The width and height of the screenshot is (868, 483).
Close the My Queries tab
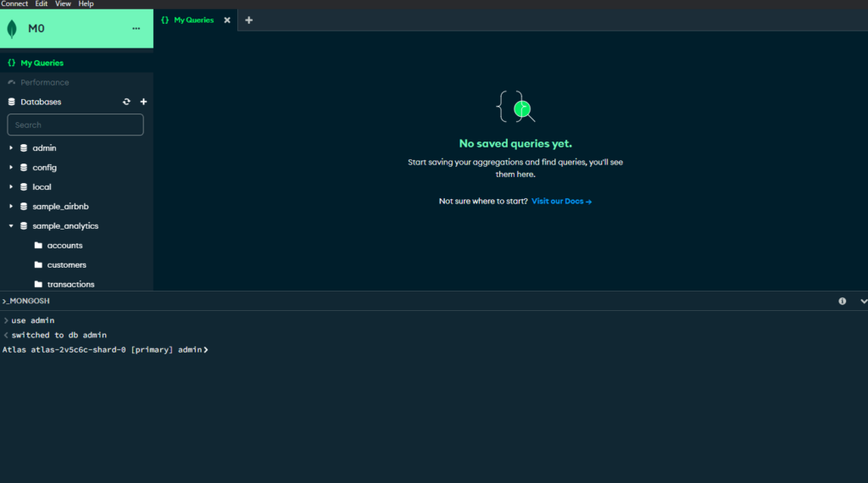(x=227, y=20)
